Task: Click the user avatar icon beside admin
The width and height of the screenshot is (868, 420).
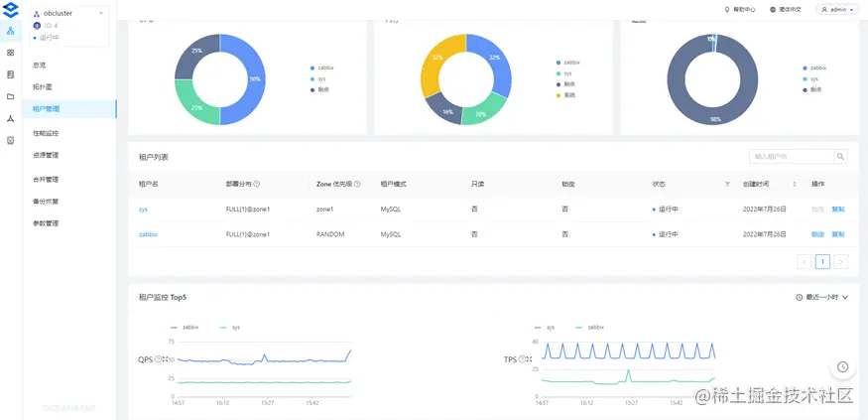Action: (x=824, y=9)
